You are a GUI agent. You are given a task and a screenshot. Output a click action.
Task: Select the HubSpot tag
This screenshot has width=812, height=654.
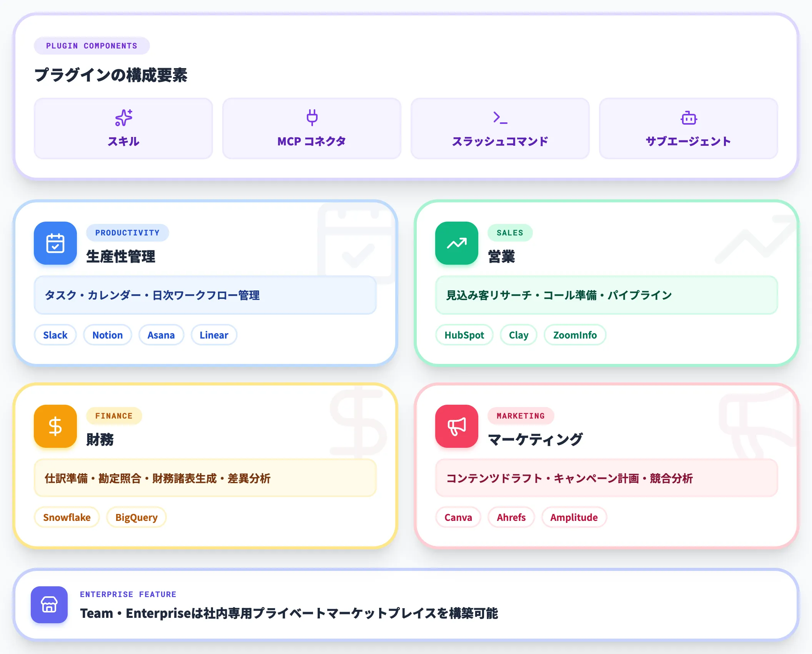[x=464, y=335]
